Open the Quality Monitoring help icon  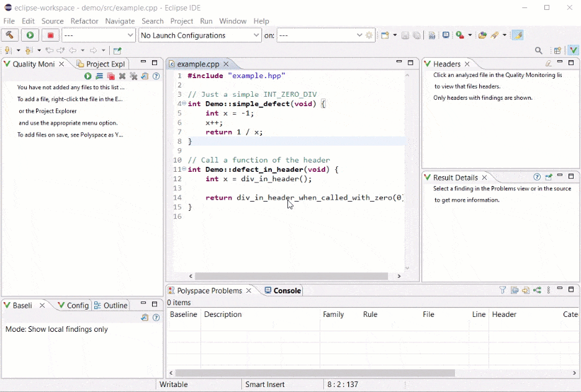(x=156, y=76)
